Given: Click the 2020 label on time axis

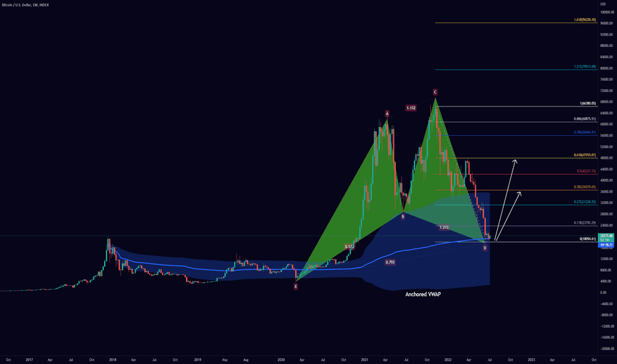Looking at the screenshot, I should pyautogui.click(x=281, y=360).
